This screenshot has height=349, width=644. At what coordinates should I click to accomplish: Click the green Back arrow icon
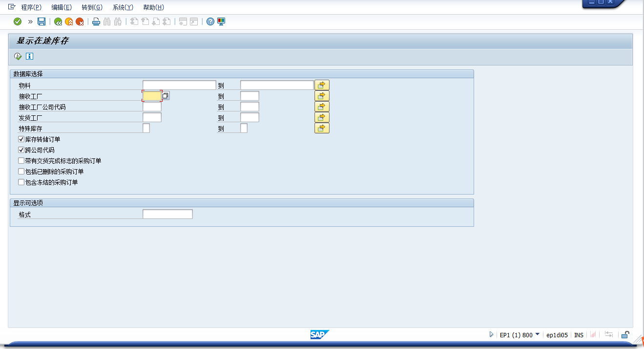tap(58, 22)
